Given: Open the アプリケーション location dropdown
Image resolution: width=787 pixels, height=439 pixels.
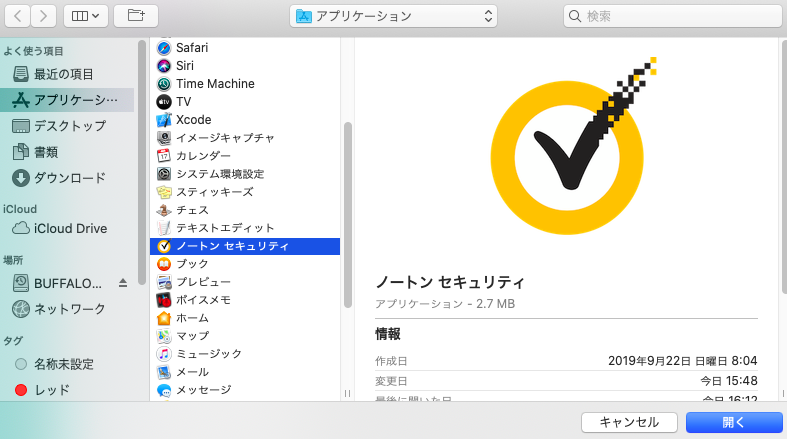Looking at the screenshot, I should 393,16.
